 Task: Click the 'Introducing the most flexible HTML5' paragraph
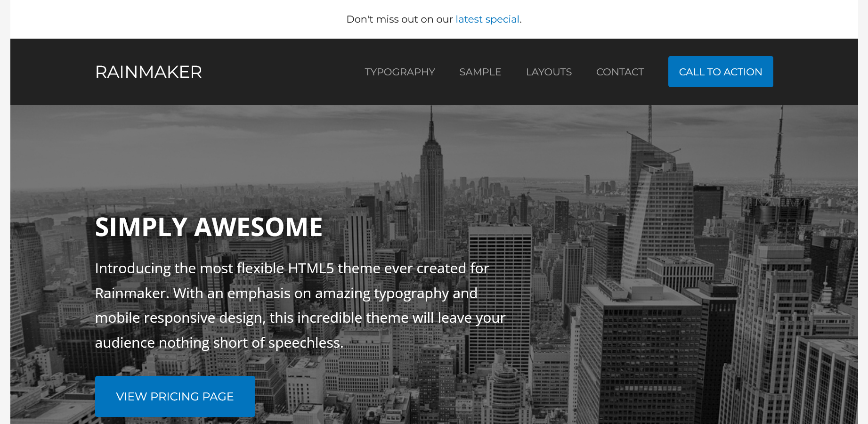click(x=300, y=305)
